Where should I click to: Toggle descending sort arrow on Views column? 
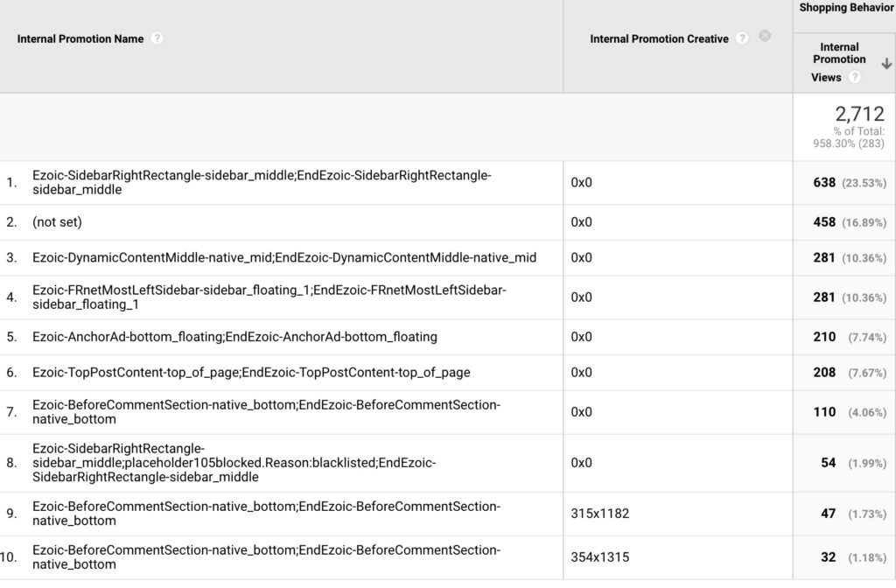[886, 63]
